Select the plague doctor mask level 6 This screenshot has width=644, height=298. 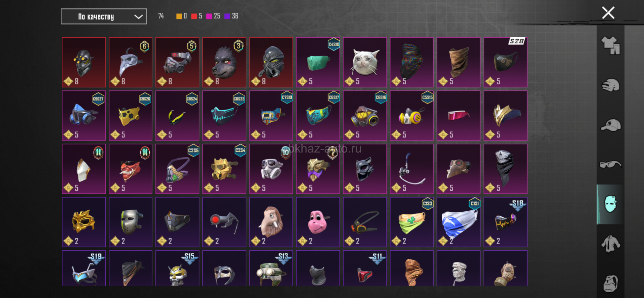[x=131, y=62]
